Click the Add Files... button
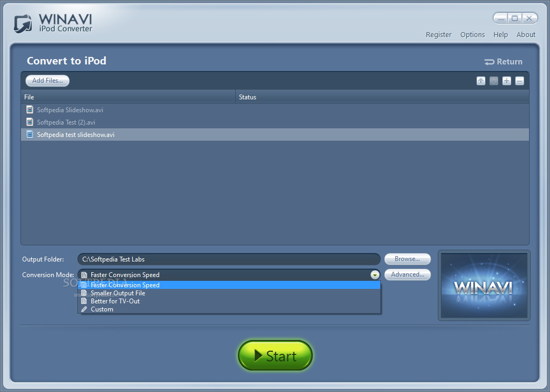550x392 pixels. click(x=47, y=81)
